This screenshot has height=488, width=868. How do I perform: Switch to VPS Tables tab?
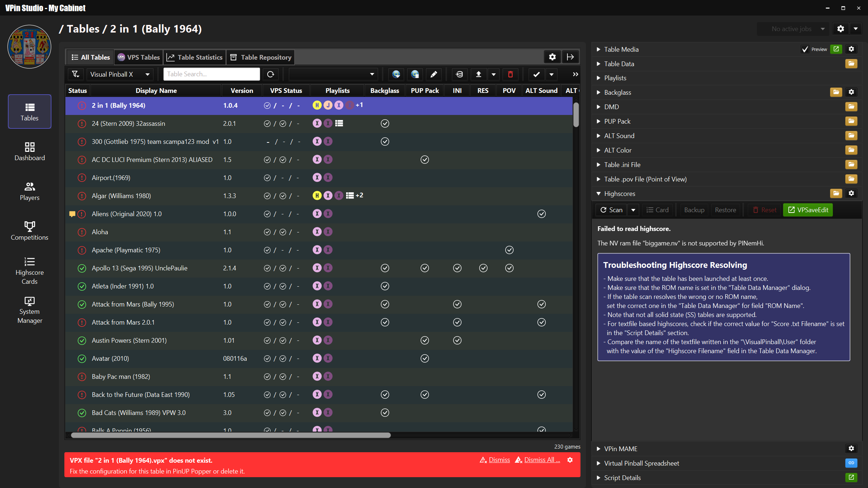click(x=139, y=57)
